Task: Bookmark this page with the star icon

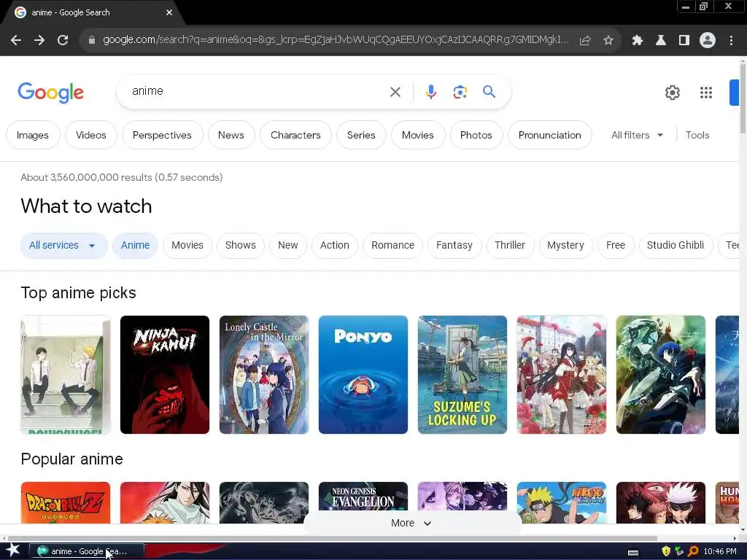Action: 608,41
